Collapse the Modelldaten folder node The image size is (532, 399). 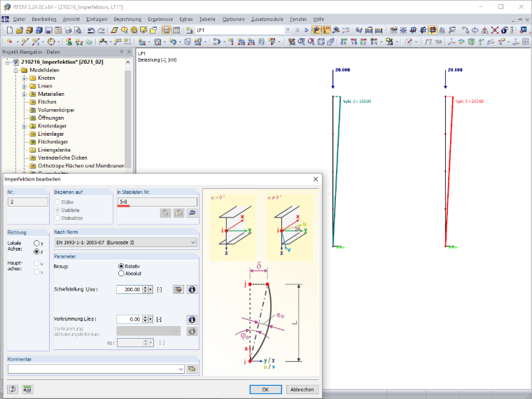(15, 70)
